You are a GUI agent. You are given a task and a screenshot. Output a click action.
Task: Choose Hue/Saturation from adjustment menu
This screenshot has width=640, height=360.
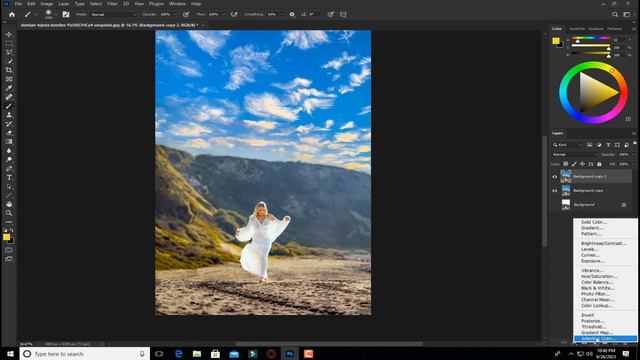(599, 276)
